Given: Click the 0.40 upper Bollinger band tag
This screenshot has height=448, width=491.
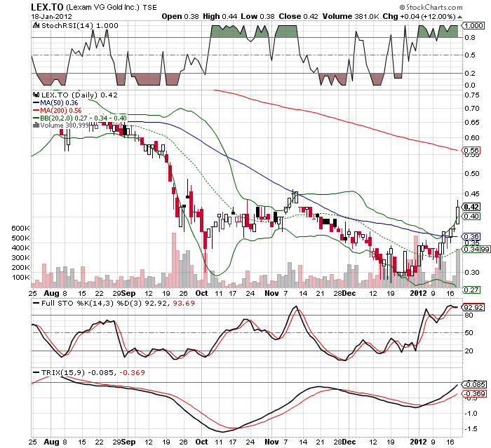Looking at the screenshot, I should coord(471,217).
